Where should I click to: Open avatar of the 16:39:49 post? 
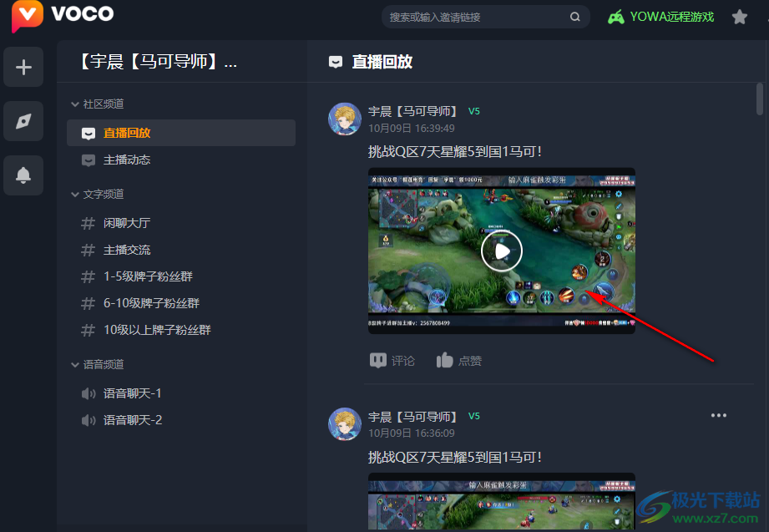click(x=345, y=119)
